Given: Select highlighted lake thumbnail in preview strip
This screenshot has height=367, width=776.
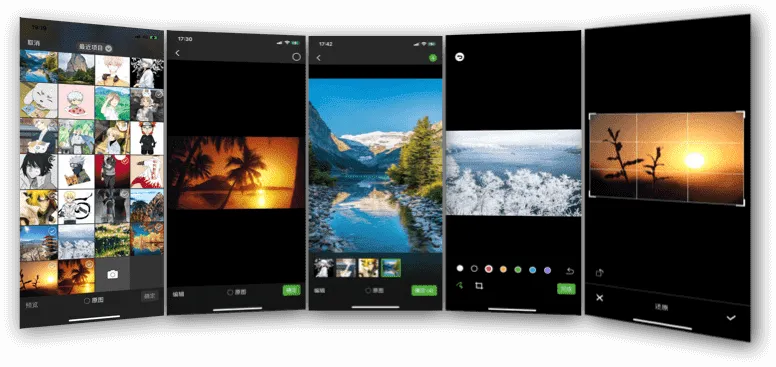Looking at the screenshot, I should click(x=391, y=268).
